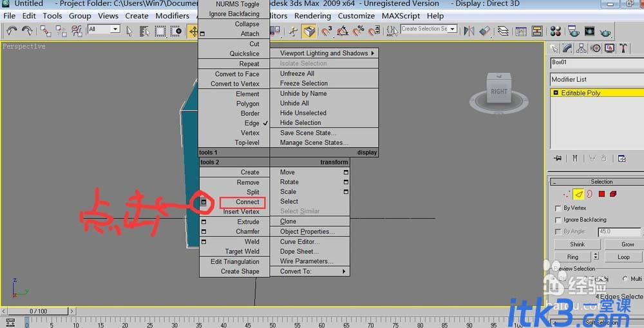Screen dimensions: 644x328
Task: Click the Unlink Selection icon
Action: 61,31
